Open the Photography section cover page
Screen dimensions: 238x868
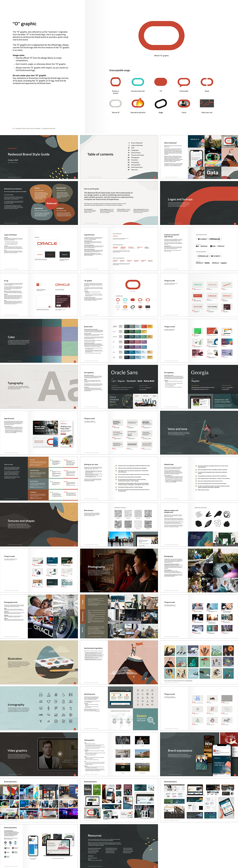pyautogui.click(x=119, y=570)
